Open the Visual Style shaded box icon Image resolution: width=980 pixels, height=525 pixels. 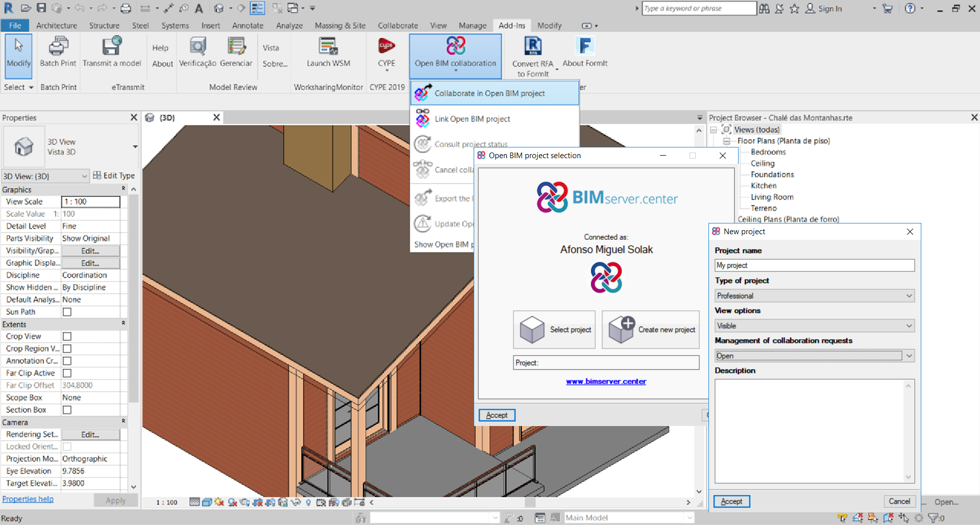pos(207,503)
